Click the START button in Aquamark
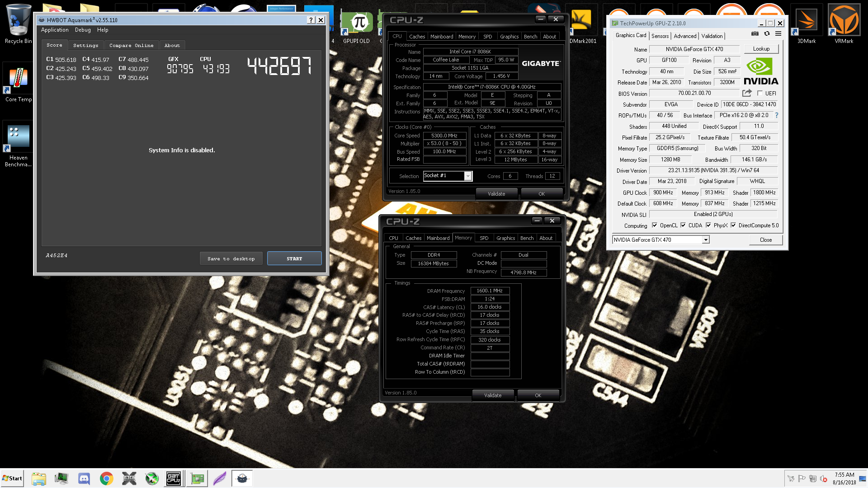The image size is (868, 488). click(294, 258)
